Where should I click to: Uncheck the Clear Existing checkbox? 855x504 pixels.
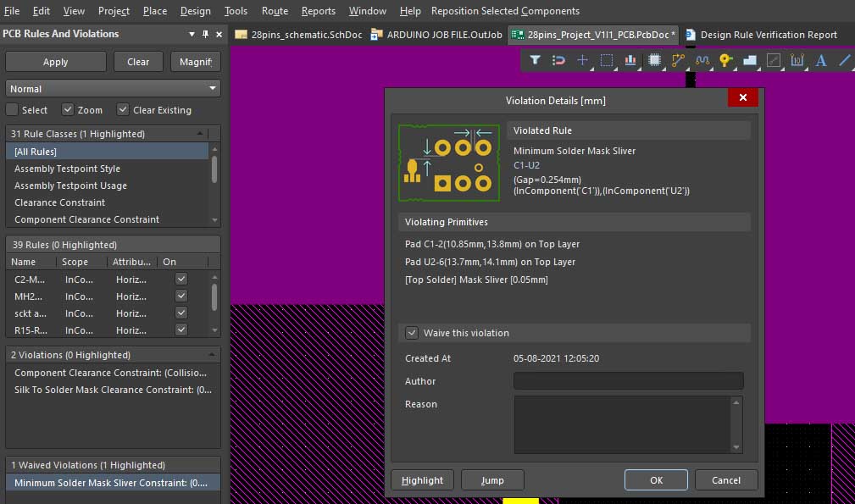pos(124,110)
